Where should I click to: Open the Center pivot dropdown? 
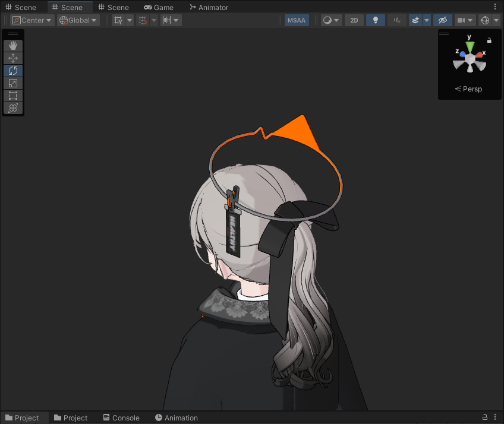point(32,20)
